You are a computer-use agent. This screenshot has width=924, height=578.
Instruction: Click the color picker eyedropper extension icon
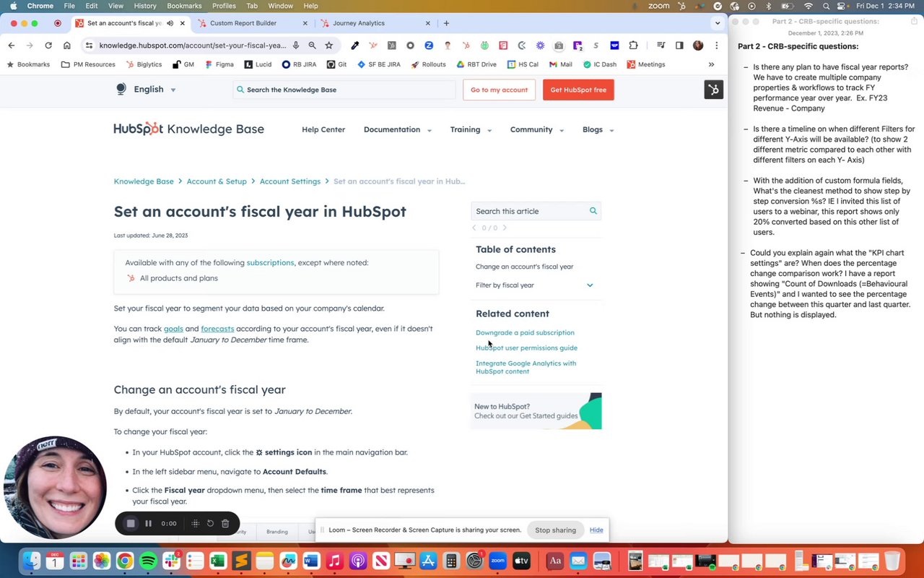tap(355, 45)
